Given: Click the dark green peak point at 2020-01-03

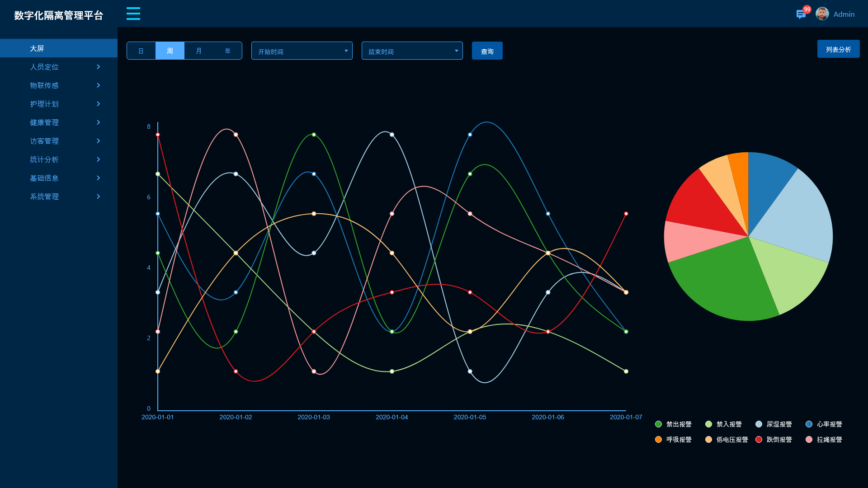Looking at the screenshot, I should pyautogui.click(x=314, y=135).
